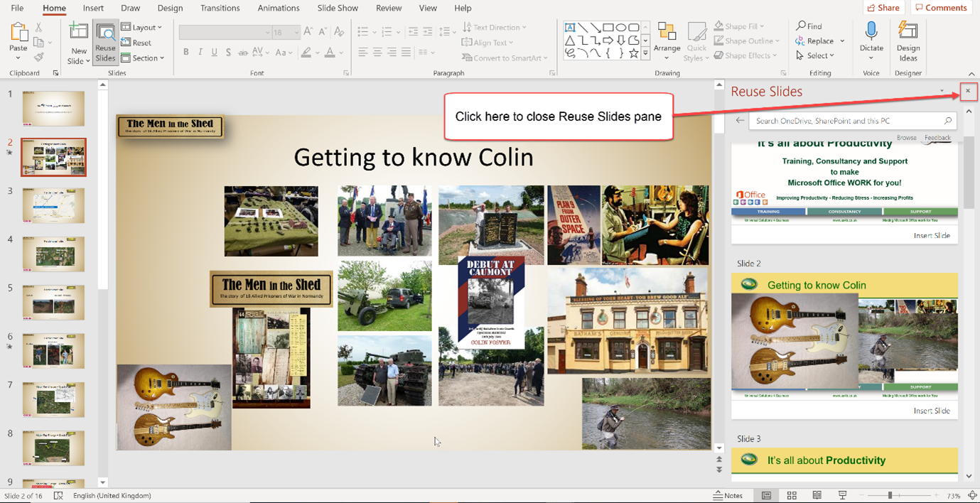Toggle the Notes pane

pyautogui.click(x=728, y=495)
